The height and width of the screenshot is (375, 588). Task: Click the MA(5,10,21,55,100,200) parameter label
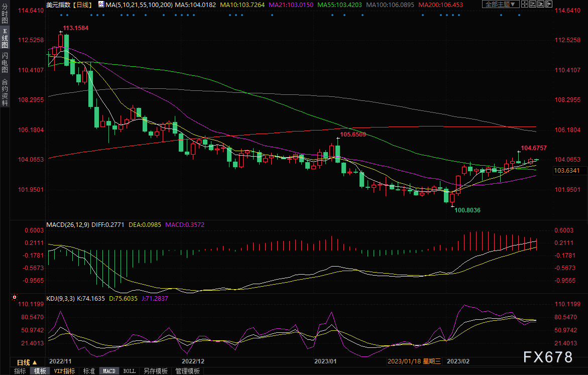(x=139, y=5)
